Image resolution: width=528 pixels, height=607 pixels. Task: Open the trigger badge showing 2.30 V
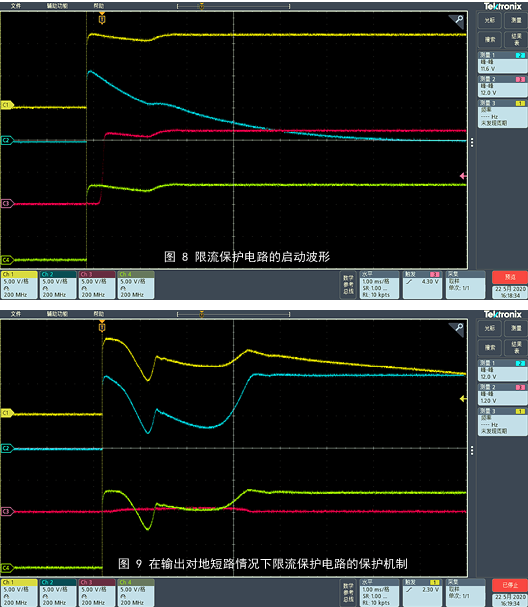[x=422, y=592]
